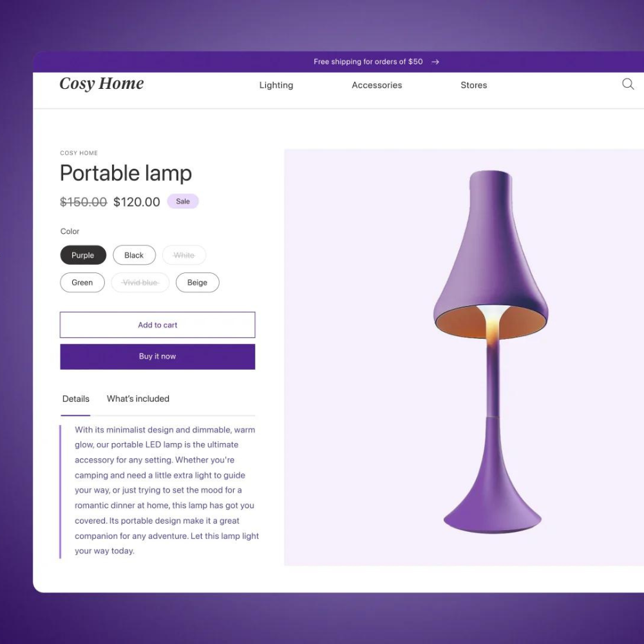The image size is (644, 644).
Task: Open the Accessories menu
Action: coord(377,85)
